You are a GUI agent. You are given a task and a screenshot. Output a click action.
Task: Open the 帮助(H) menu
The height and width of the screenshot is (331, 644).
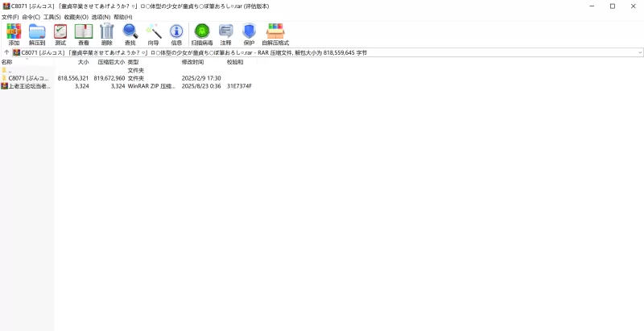click(x=123, y=17)
